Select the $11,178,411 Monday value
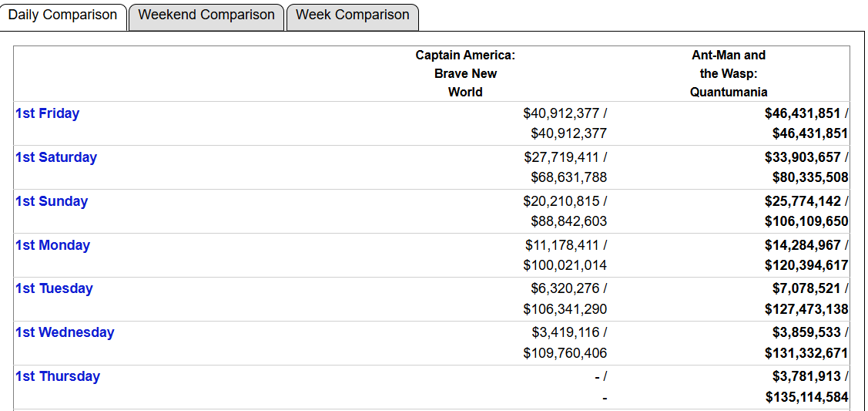 pyautogui.click(x=562, y=245)
